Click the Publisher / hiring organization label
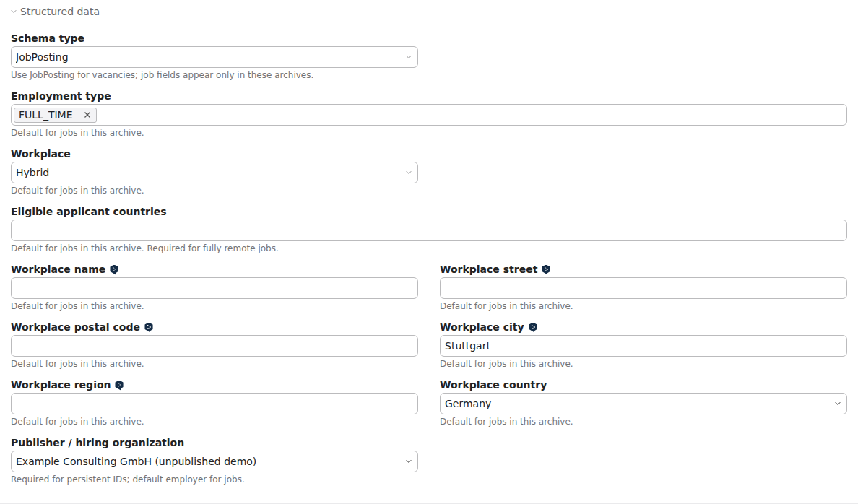Image resolution: width=858 pixels, height=504 pixels. tap(97, 442)
